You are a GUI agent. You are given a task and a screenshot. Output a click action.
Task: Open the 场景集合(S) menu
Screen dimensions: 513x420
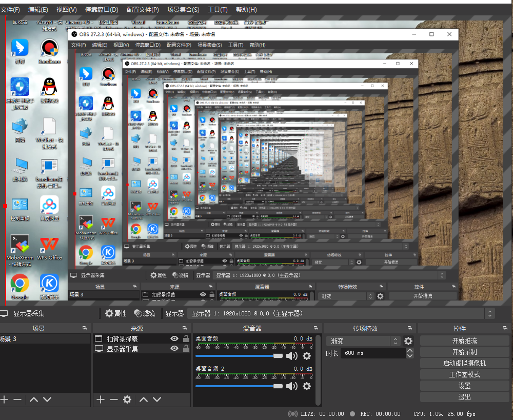184,10
